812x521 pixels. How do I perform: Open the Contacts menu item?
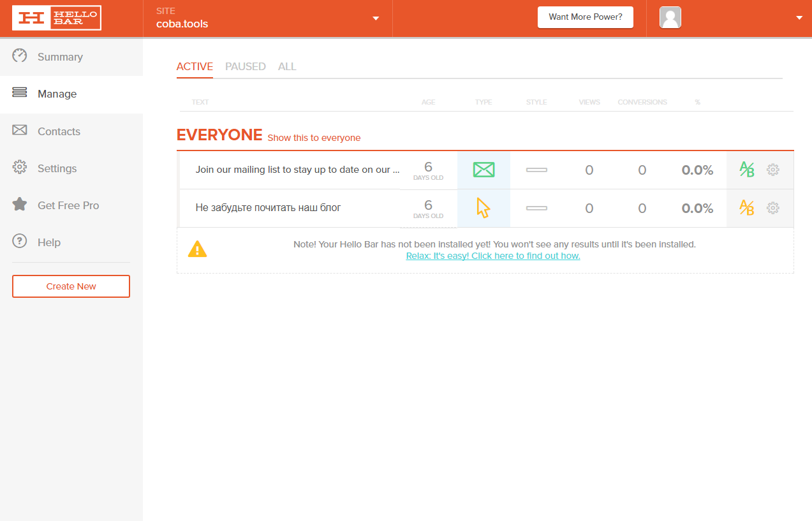coord(71,131)
